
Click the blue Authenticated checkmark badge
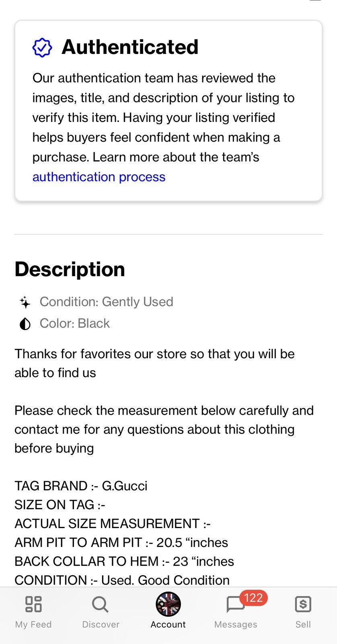(42, 47)
